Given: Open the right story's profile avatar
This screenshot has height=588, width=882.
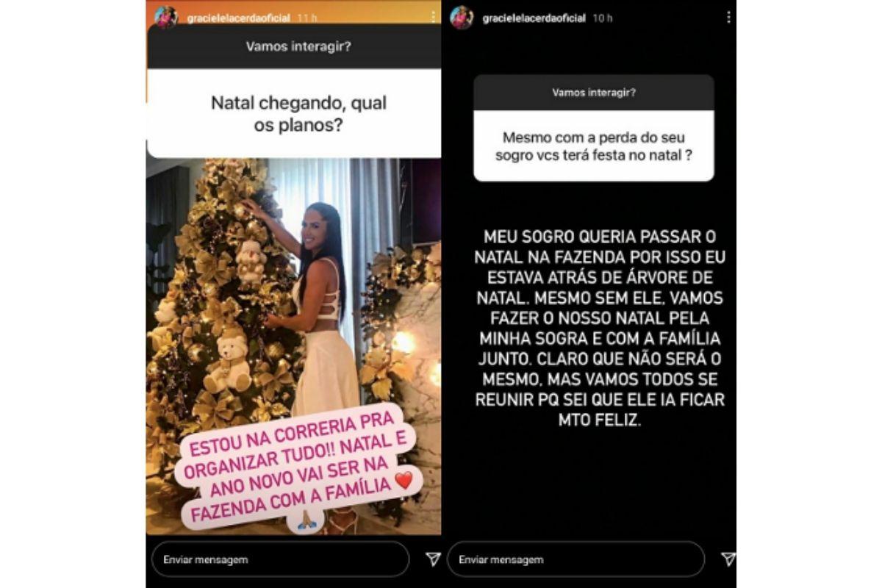Looking at the screenshot, I should pyautogui.click(x=462, y=18).
